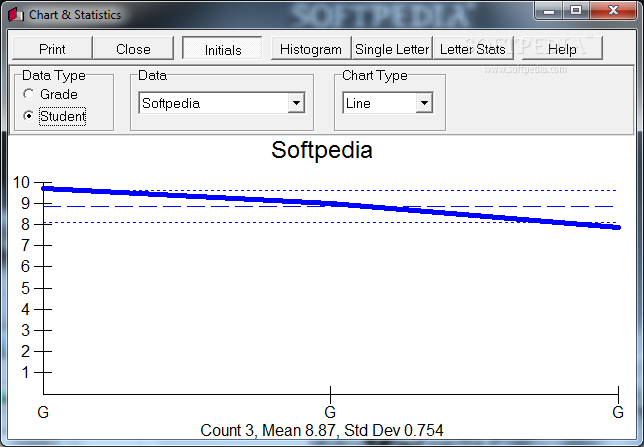The width and height of the screenshot is (644, 447).
Task: Expand the Chart Type dropdown arrow
Action: 424,103
